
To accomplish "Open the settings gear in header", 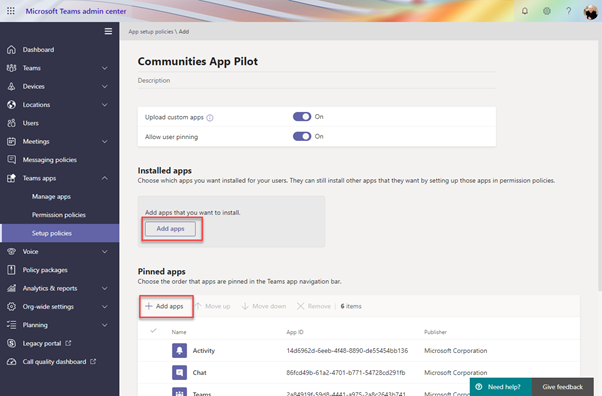I will (547, 11).
